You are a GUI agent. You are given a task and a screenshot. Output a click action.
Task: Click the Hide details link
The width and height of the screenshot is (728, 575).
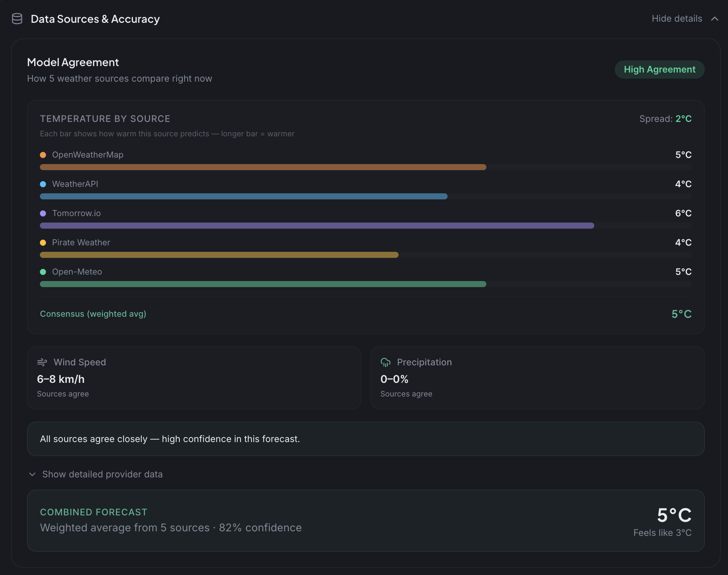(677, 19)
